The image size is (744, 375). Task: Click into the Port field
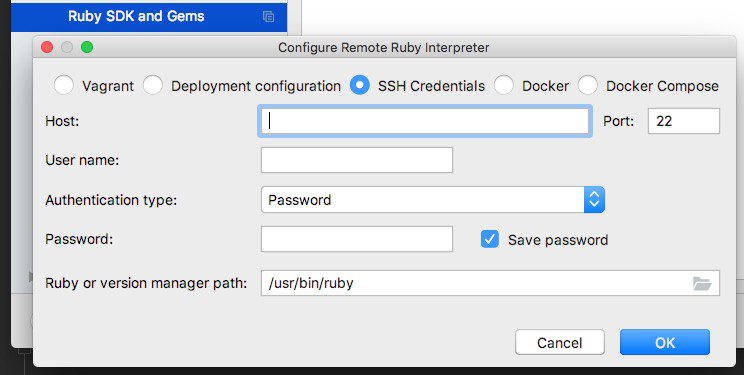pos(684,121)
